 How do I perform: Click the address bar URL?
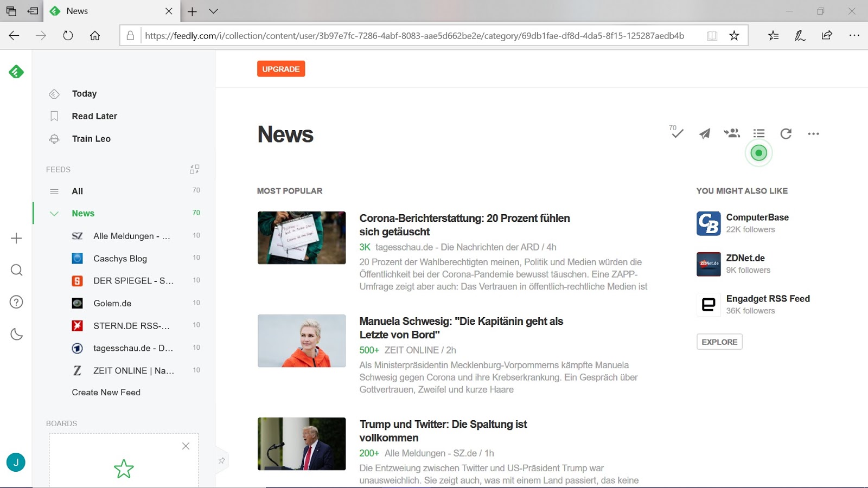tap(414, 36)
